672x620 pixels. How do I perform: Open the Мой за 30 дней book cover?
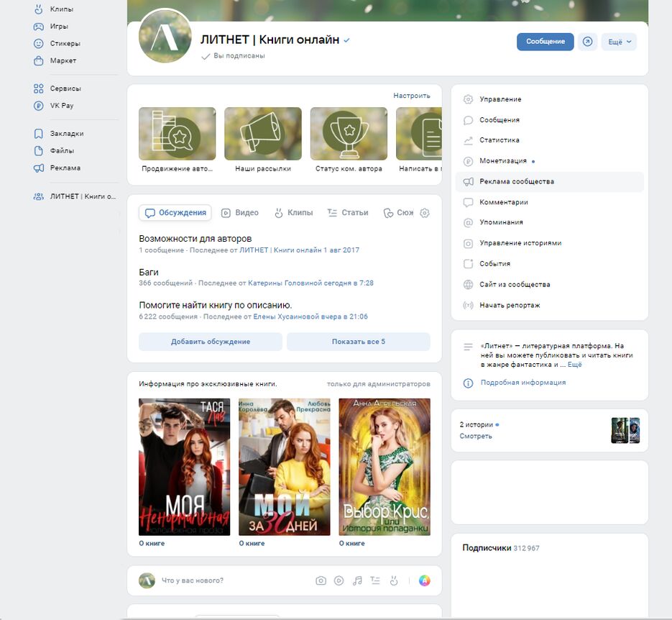285,467
